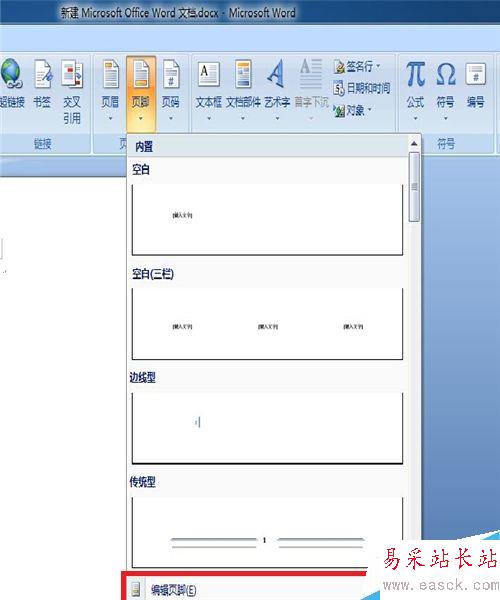Click the 链接 group label
This screenshot has width=500, height=600.
(42, 144)
